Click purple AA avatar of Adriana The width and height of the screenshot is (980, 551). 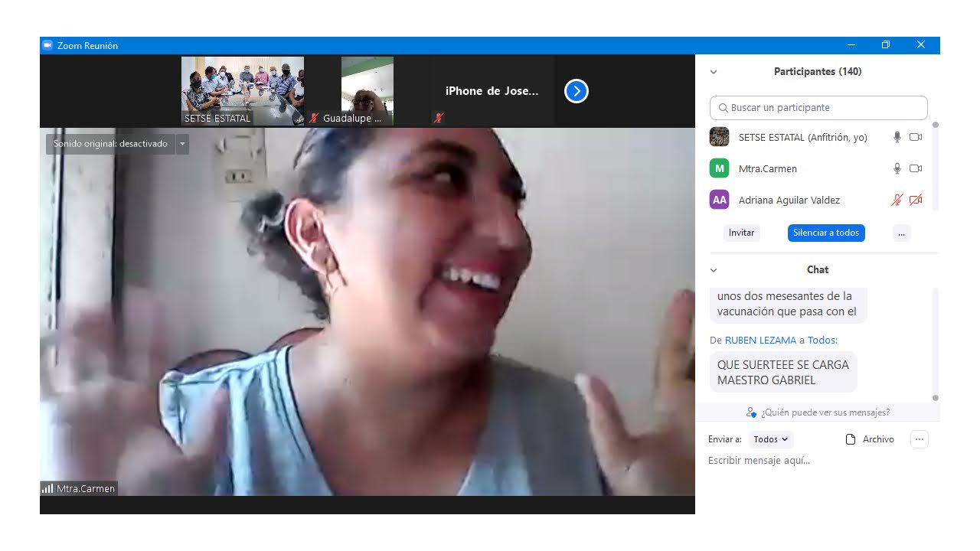(x=719, y=200)
